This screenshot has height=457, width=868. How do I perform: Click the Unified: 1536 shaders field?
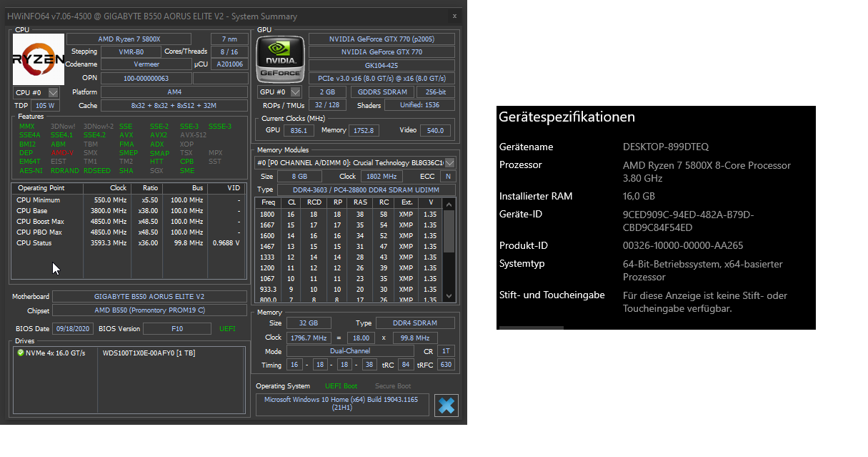tap(420, 106)
